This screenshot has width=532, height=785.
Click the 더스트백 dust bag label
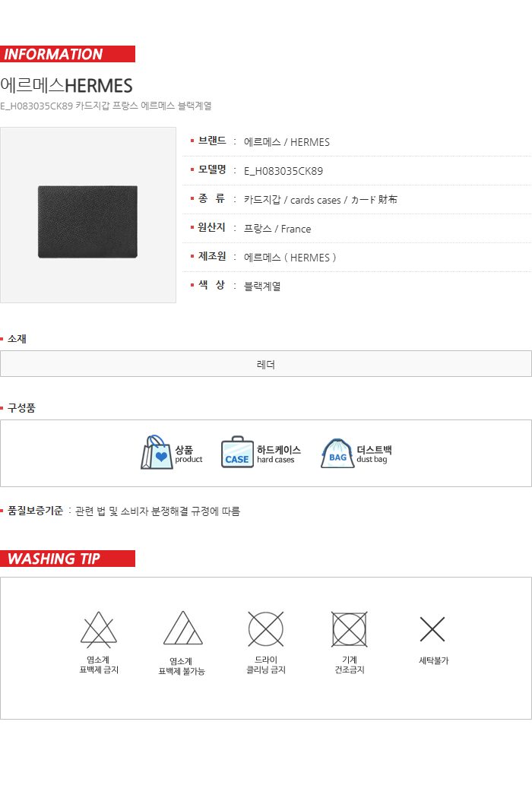coord(374,454)
